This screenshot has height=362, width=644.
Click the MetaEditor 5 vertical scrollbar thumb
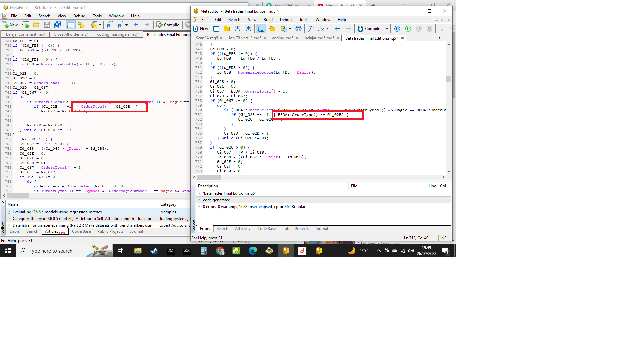(x=449, y=79)
